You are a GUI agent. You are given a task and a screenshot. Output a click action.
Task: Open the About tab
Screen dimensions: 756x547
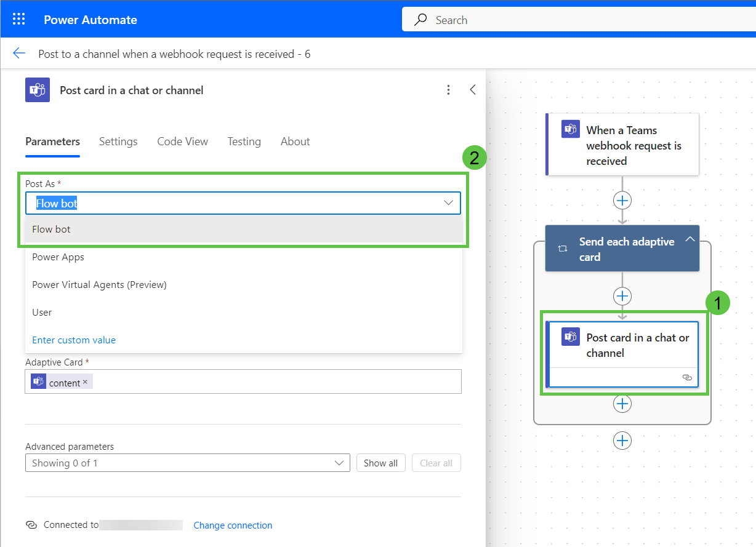coord(295,142)
